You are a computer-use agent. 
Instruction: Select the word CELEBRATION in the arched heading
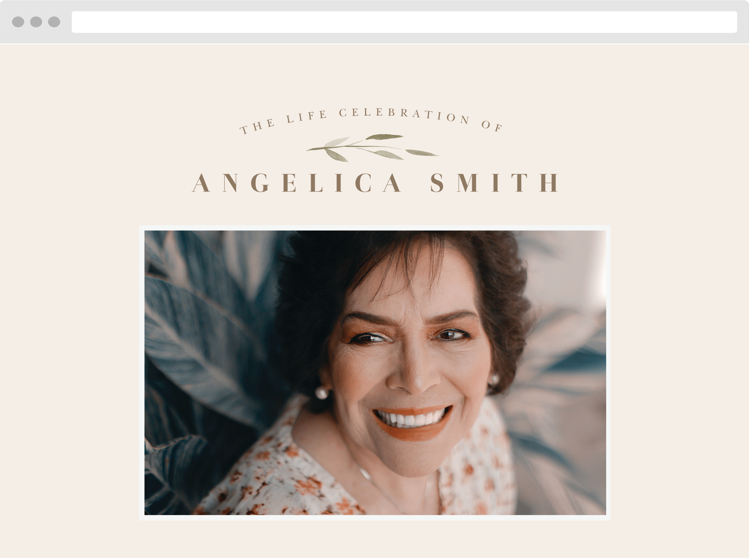tap(404, 114)
